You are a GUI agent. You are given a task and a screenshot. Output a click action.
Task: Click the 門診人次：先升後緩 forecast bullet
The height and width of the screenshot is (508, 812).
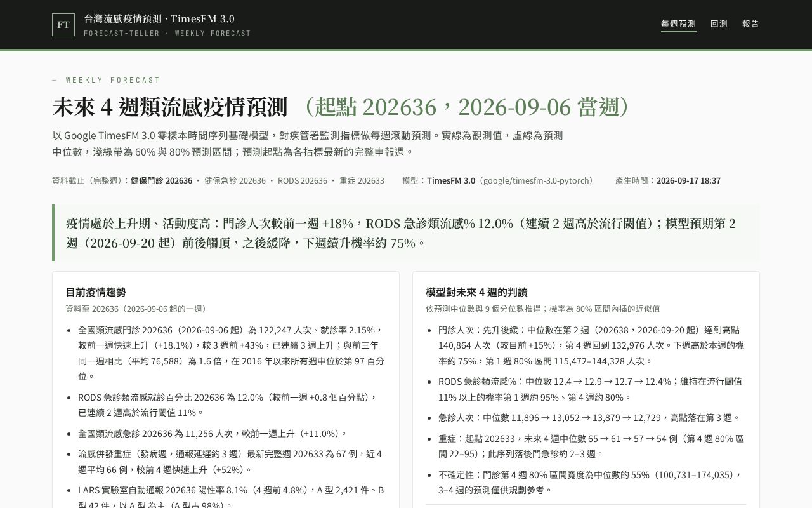point(592,345)
